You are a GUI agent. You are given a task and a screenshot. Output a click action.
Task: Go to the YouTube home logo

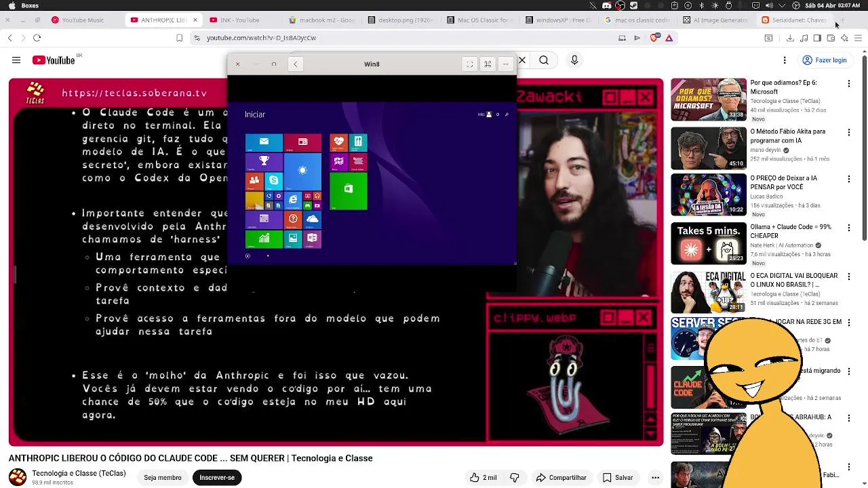[x=54, y=60]
